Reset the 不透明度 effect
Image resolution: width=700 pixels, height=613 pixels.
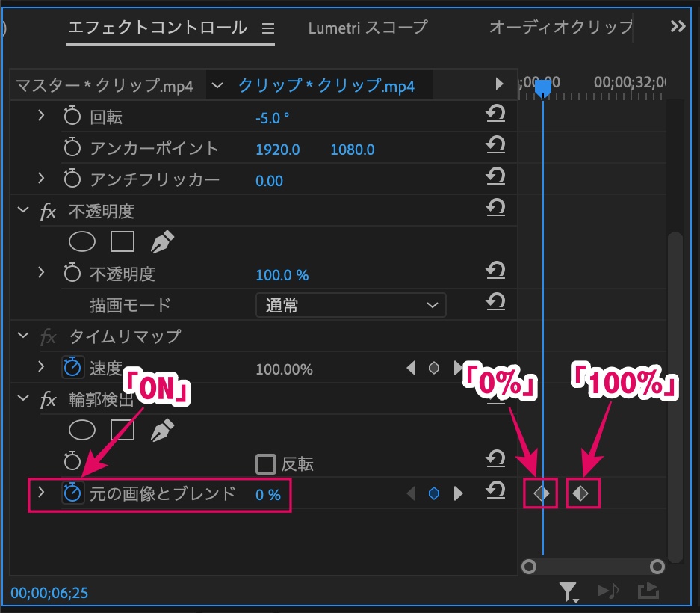pyautogui.click(x=495, y=207)
